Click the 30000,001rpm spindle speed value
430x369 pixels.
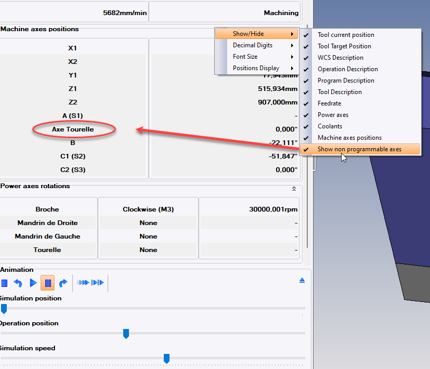[273, 209]
